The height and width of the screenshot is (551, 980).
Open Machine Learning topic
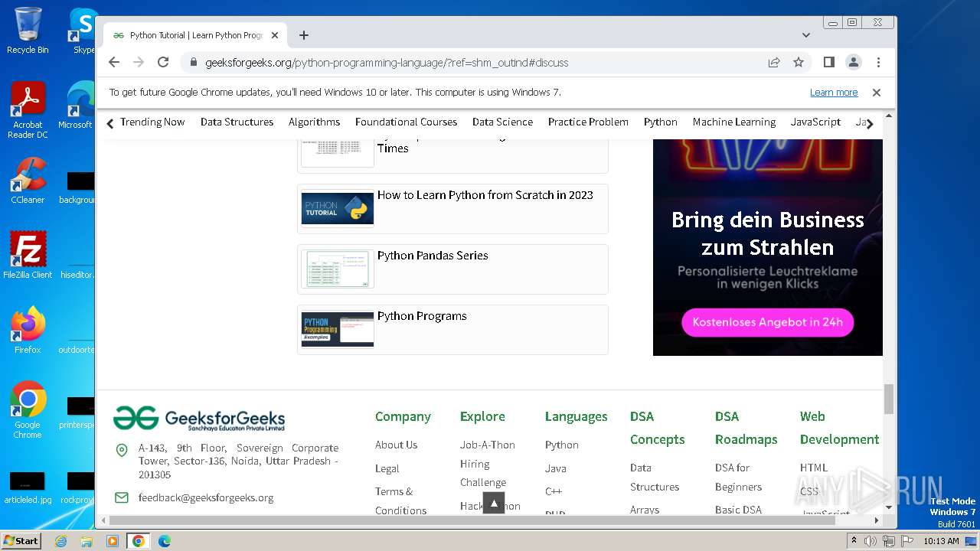click(x=734, y=122)
